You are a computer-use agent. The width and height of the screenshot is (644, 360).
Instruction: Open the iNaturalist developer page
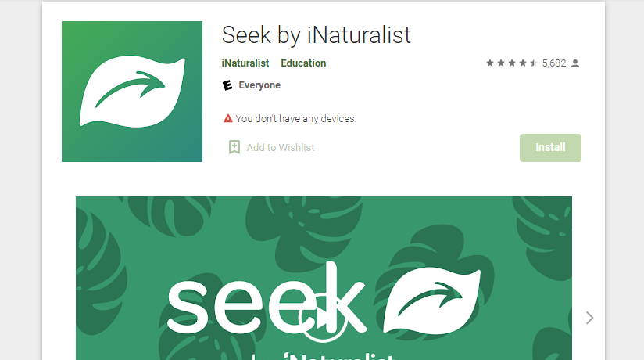click(x=245, y=63)
